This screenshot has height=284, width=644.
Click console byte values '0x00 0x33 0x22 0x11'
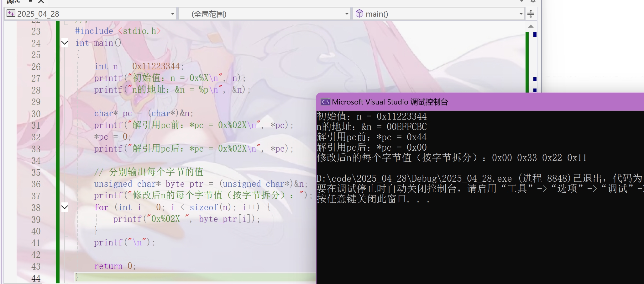click(x=539, y=158)
